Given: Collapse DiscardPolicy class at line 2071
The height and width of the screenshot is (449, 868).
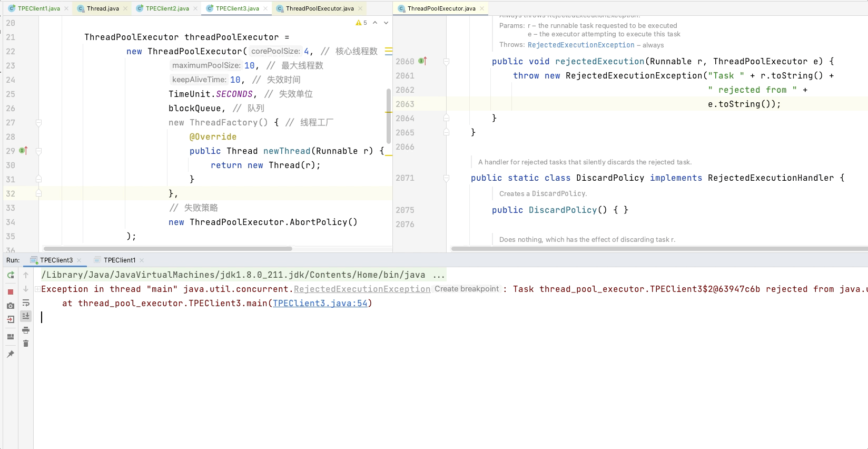Looking at the screenshot, I should point(446,178).
